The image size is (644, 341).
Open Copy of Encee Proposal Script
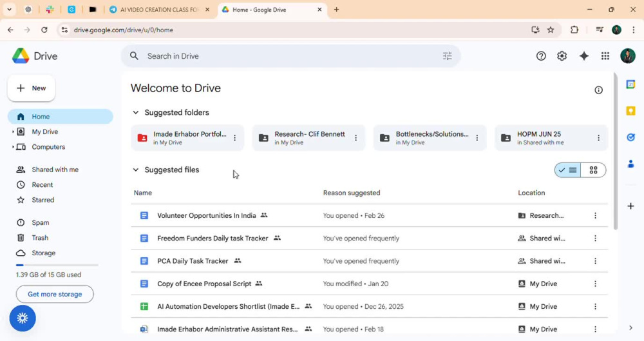204,284
